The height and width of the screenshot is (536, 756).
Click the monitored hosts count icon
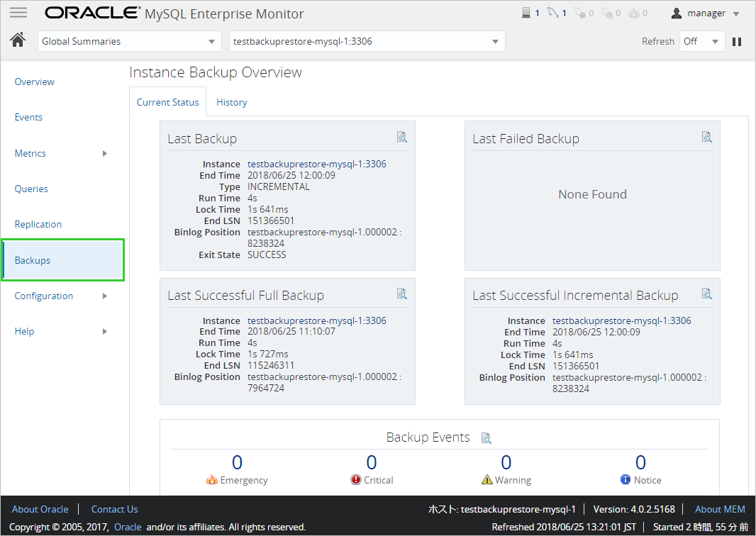point(526,13)
